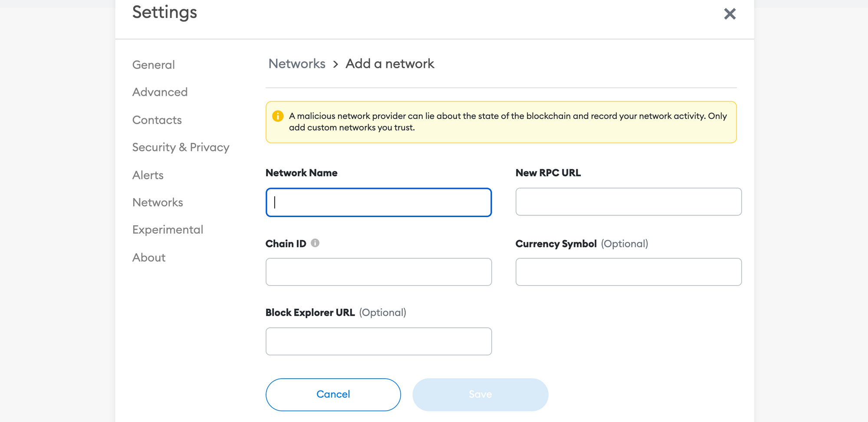
Task: Click the Chain ID info icon
Action: point(315,243)
